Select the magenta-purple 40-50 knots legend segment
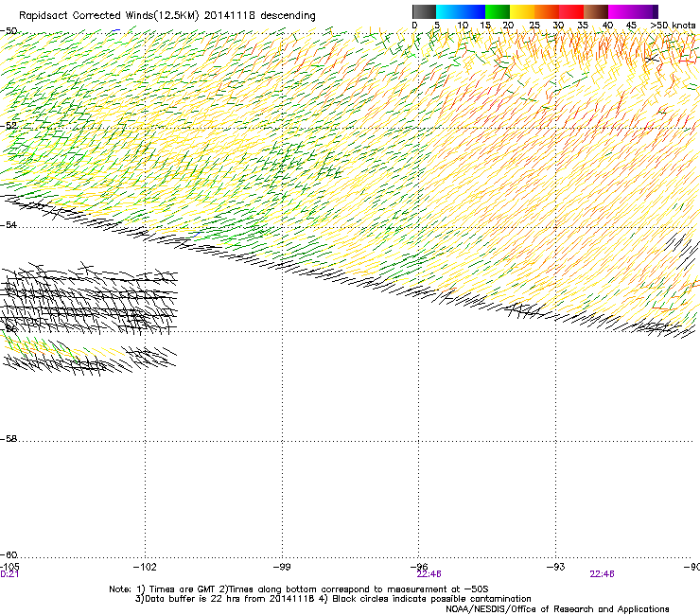 [633, 11]
